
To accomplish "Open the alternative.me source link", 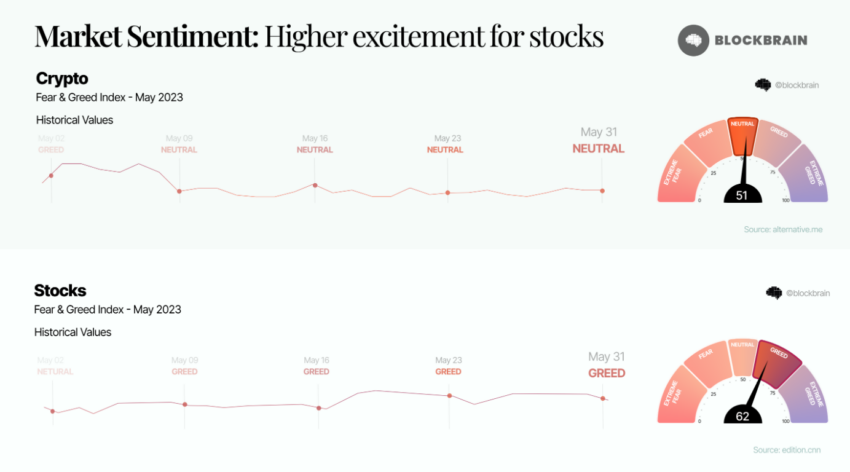I will (783, 230).
